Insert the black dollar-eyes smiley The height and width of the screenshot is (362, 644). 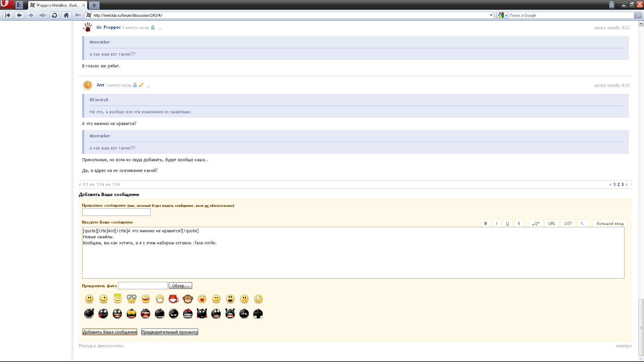[131, 314]
